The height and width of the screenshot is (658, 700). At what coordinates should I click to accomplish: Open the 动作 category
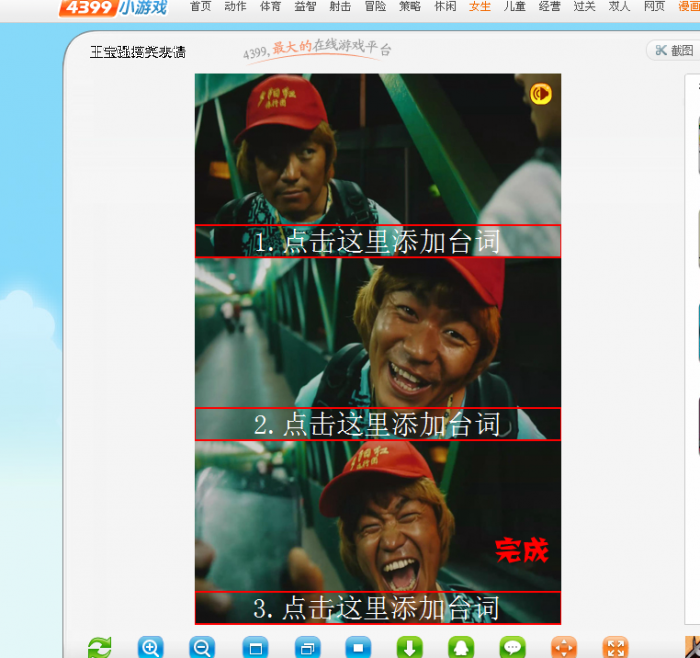click(x=235, y=6)
